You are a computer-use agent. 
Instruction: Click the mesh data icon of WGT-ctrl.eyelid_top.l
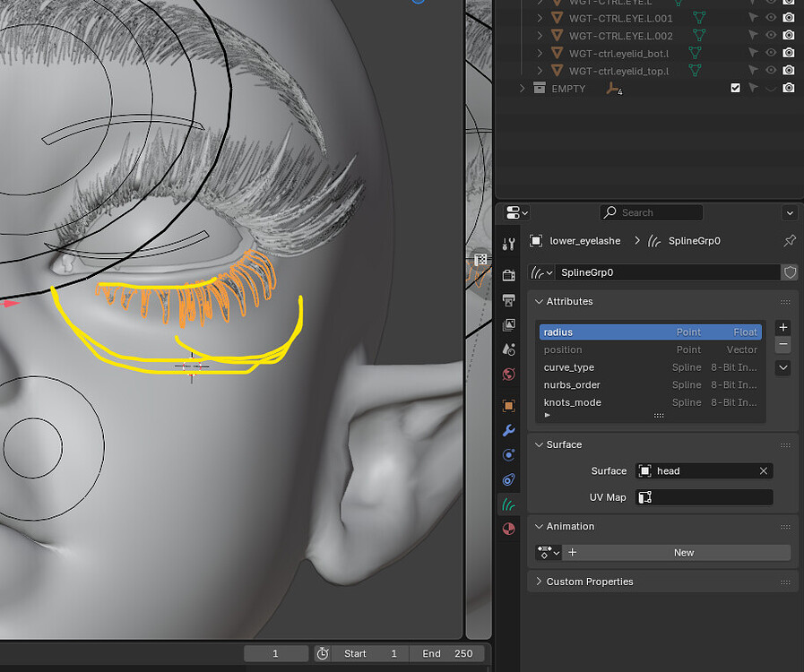[x=695, y=70]
